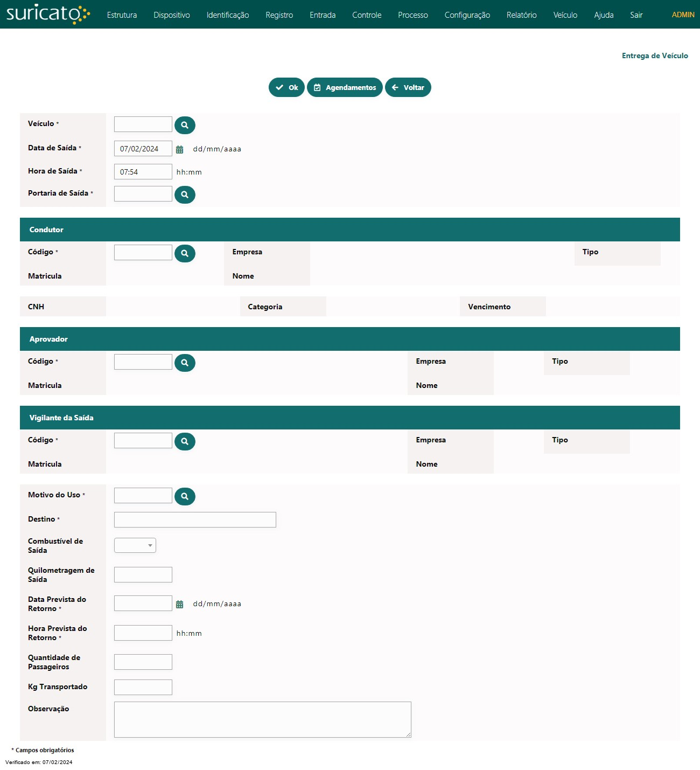Click the 'Verificado em: 07/02/2024' text
Viewport: 700px width, 770px height.
[39, 762]
